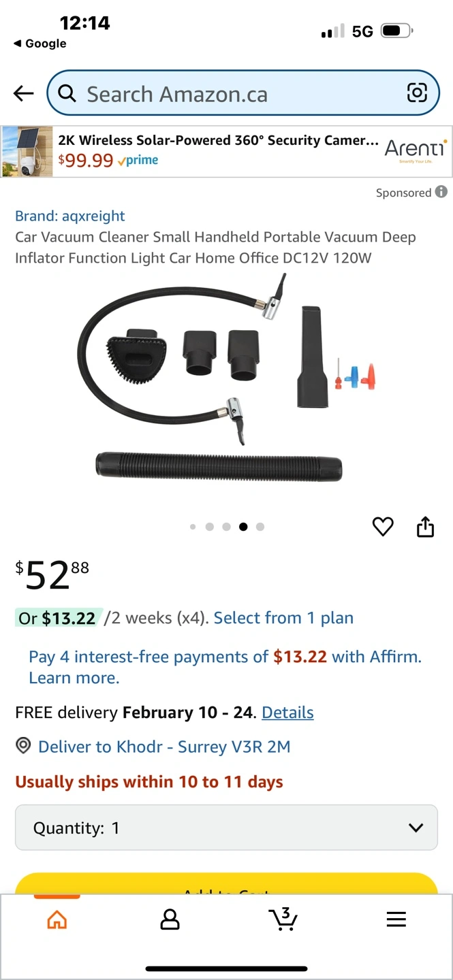The image size is (453, 980).
Task: Return to Google app breadcrumb
Action: [x=40, y=44]
